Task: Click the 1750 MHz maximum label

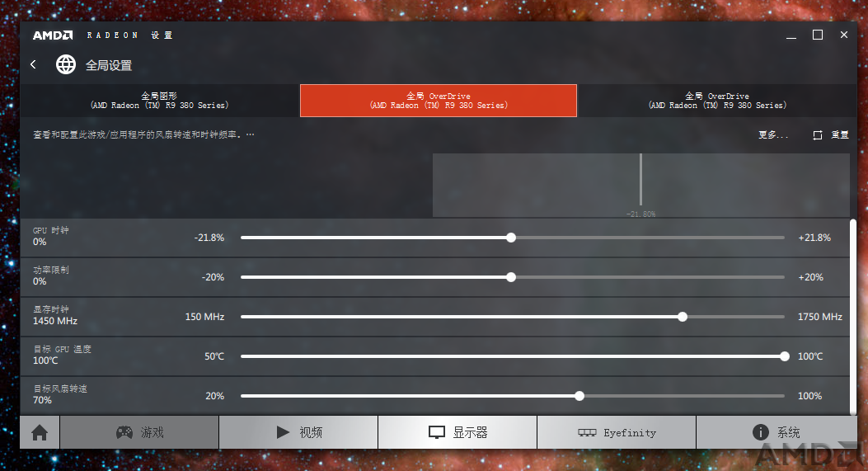Action: [820, 317]
